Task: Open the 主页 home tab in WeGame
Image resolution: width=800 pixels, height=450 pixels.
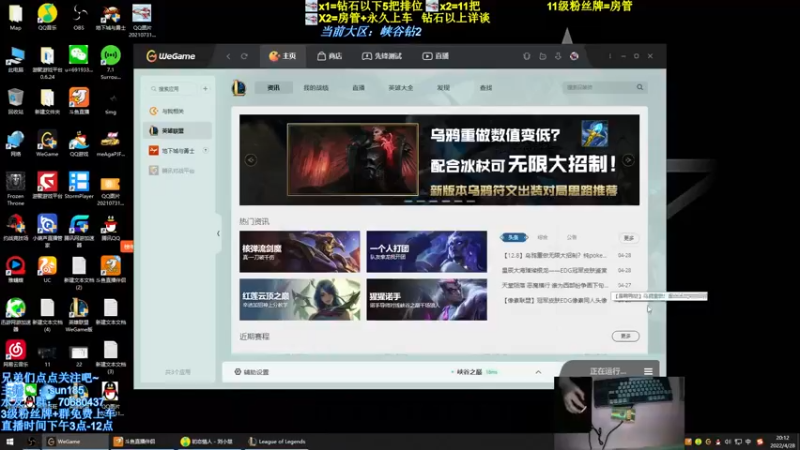Action: click(x=283, y=56)
